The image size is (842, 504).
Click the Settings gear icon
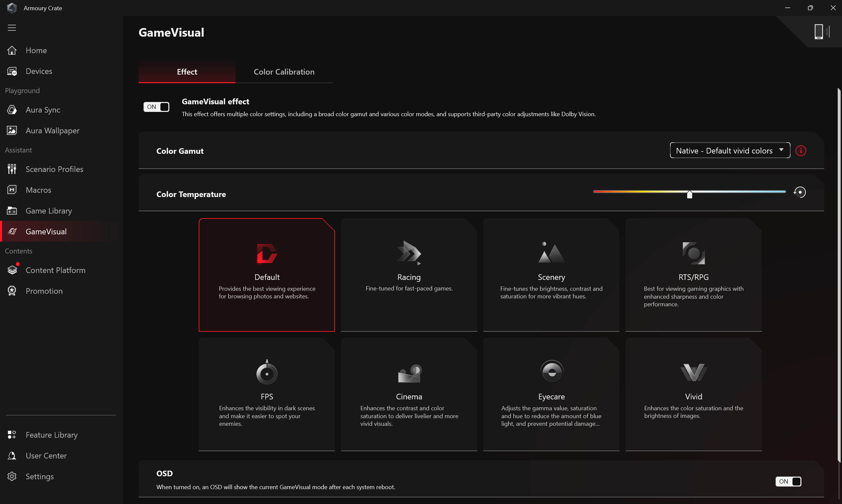(12, 477)
